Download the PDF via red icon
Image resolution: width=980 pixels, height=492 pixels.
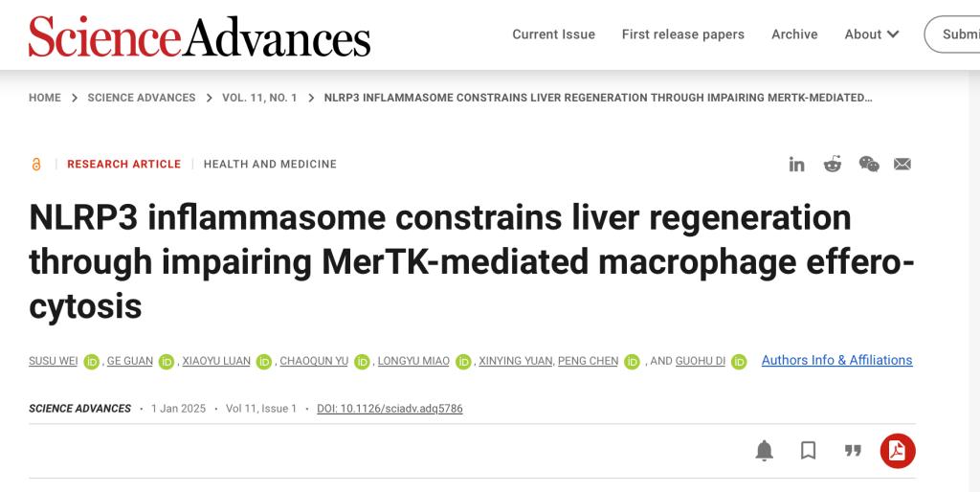(x=898, y=451)
